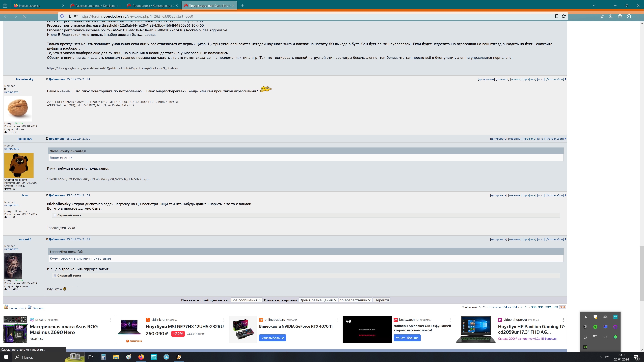644x362 pixels.
Task: Open the extensions puzzle icon
Action: [x=629, y=16]
